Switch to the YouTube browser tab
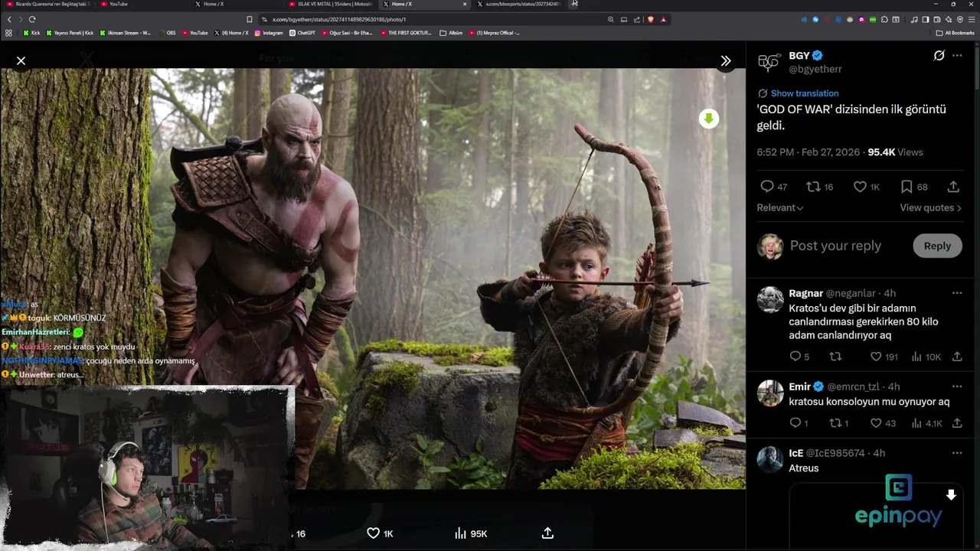Screen dimensions: 980x551 click(x=142, y=4)
